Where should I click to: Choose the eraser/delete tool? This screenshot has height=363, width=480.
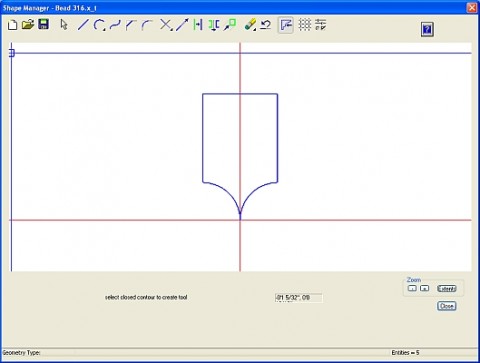[x=249, y=25]
